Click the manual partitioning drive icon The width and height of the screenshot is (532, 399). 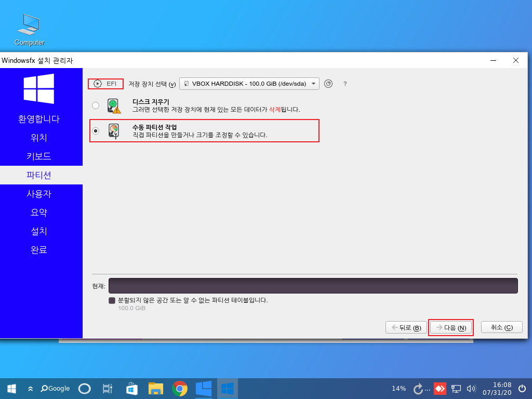coord(114,131)
